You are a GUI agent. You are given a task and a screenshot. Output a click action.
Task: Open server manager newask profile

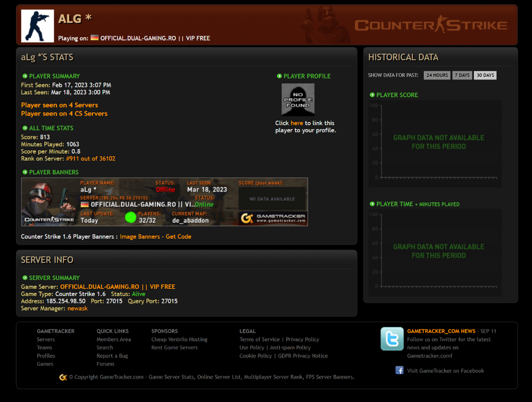click(77, 308)
